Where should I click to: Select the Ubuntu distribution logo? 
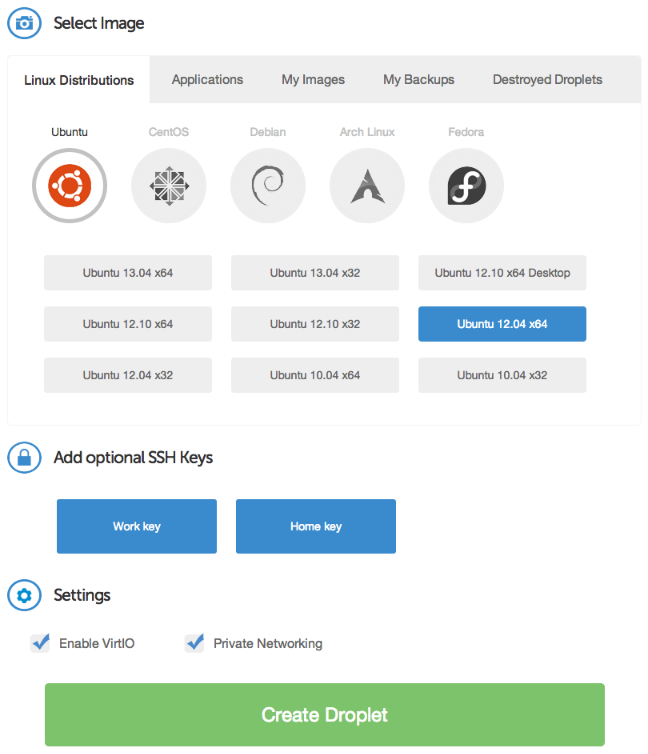pos(70,186)
